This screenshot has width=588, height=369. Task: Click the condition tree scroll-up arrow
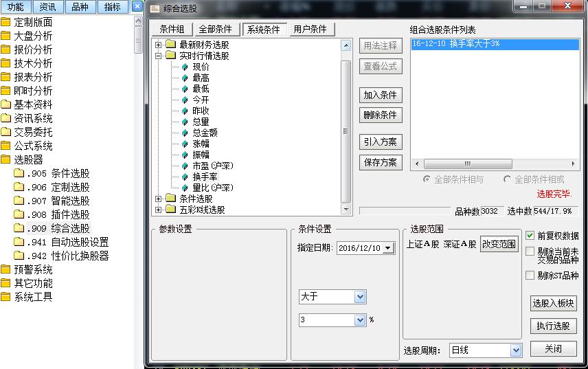[x=346, y=46]
